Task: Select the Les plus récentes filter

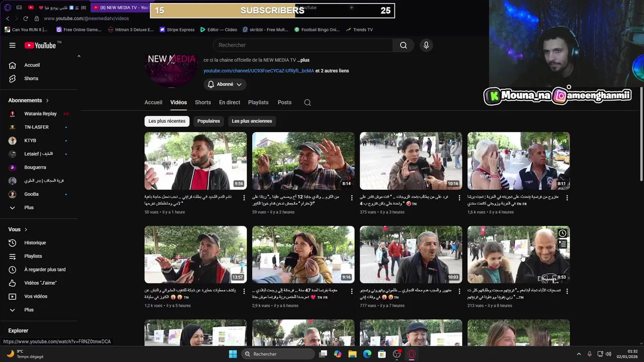Action: [x=167, y=121]
